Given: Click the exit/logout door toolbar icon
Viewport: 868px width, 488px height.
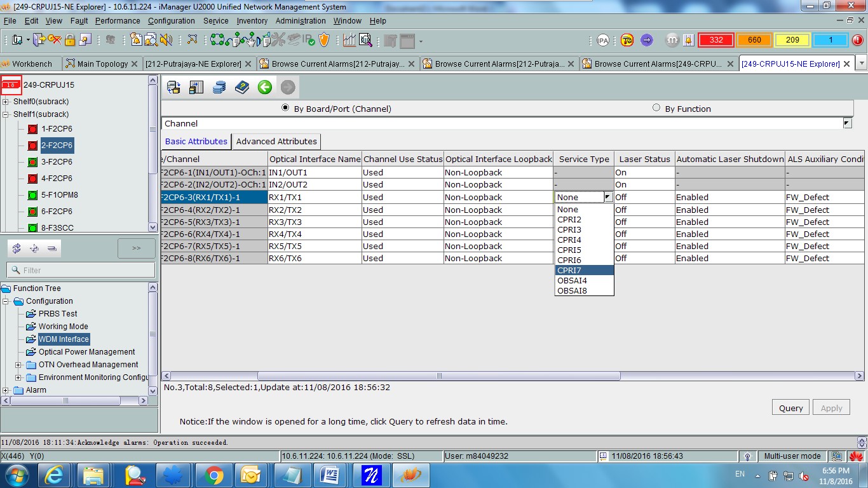Looking at the screenshot, I should [x=39, y=40].
